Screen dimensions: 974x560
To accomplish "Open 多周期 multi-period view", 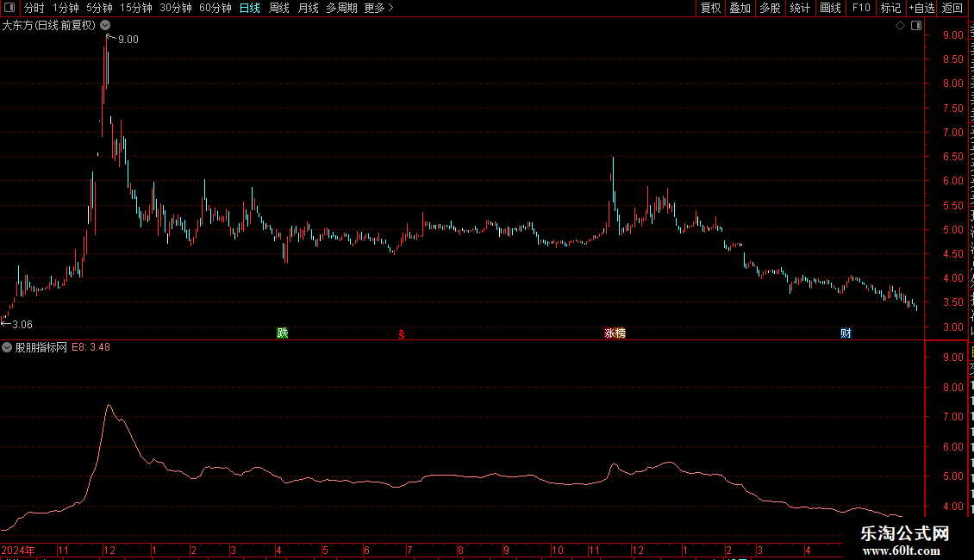I will 341,8.
